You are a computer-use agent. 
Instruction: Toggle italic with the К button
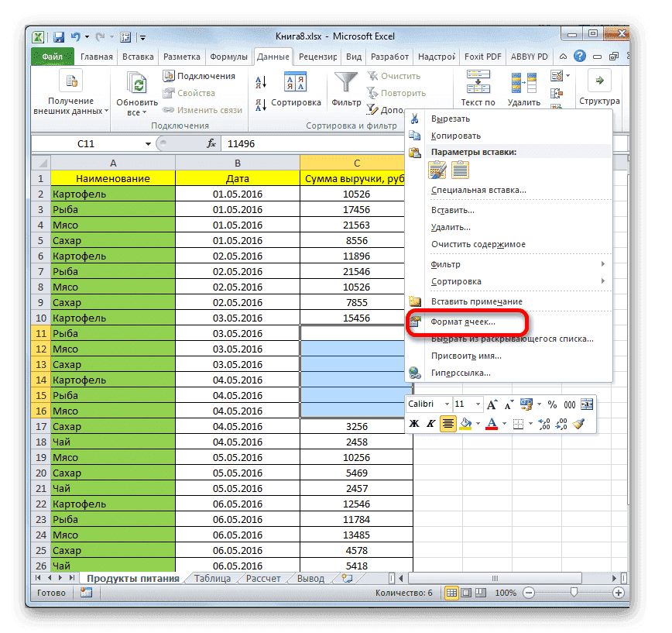click(431, 423)
